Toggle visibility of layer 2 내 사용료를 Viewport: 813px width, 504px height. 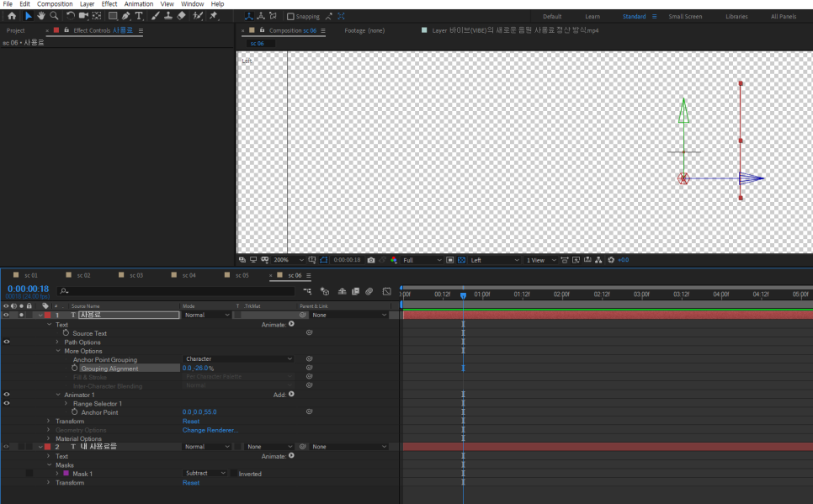click(x=6, y=447)
